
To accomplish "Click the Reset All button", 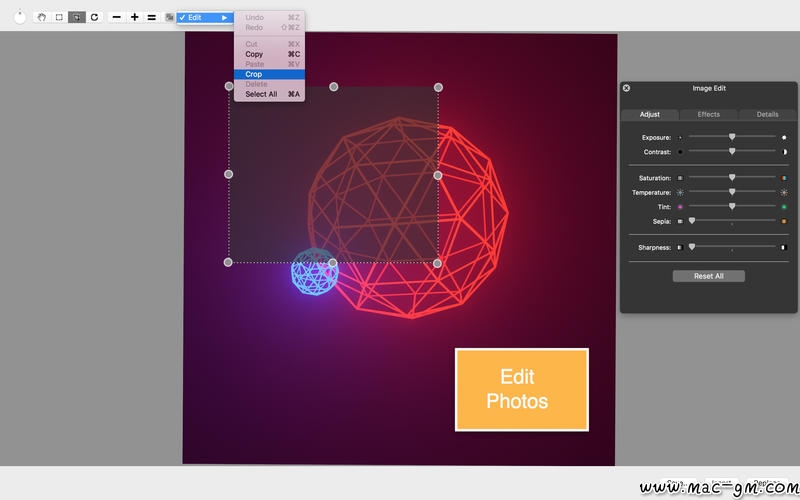I will (709, 276).
